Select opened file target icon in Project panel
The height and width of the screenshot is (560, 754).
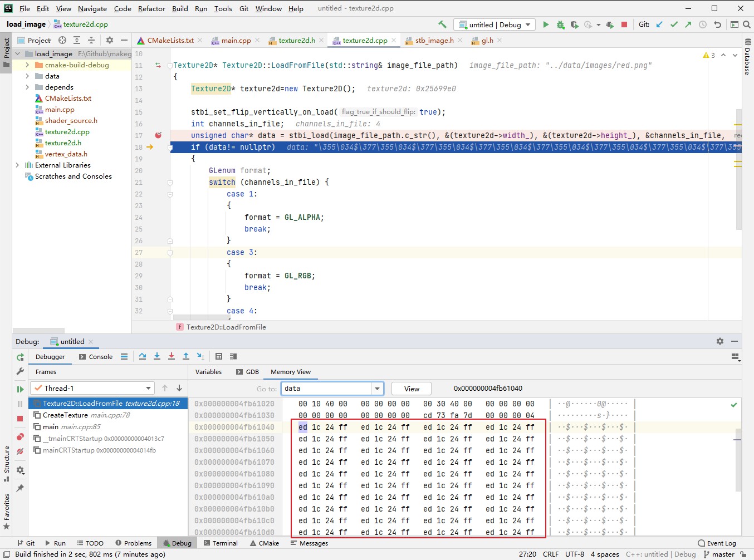62,40
